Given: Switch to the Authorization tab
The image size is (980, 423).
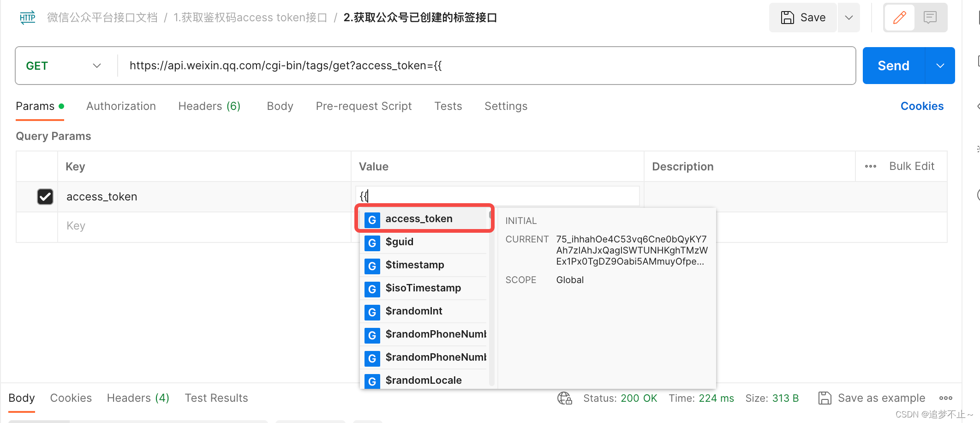Looking at the screenshot, I should coord(121,106).
